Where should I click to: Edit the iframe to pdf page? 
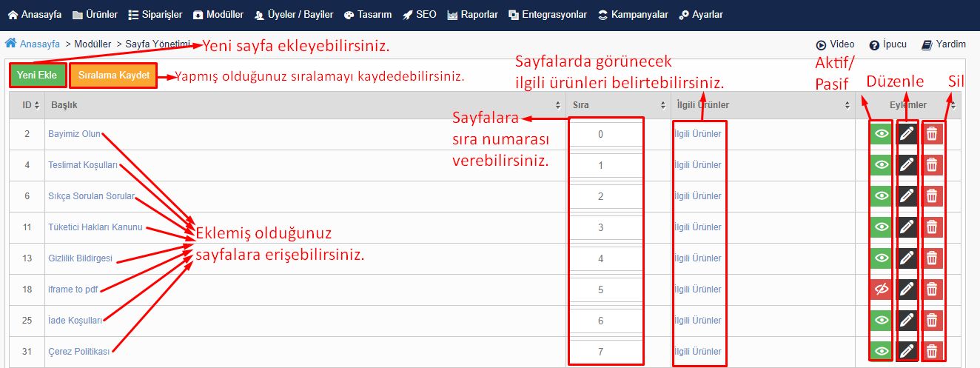tap(907, 290)
